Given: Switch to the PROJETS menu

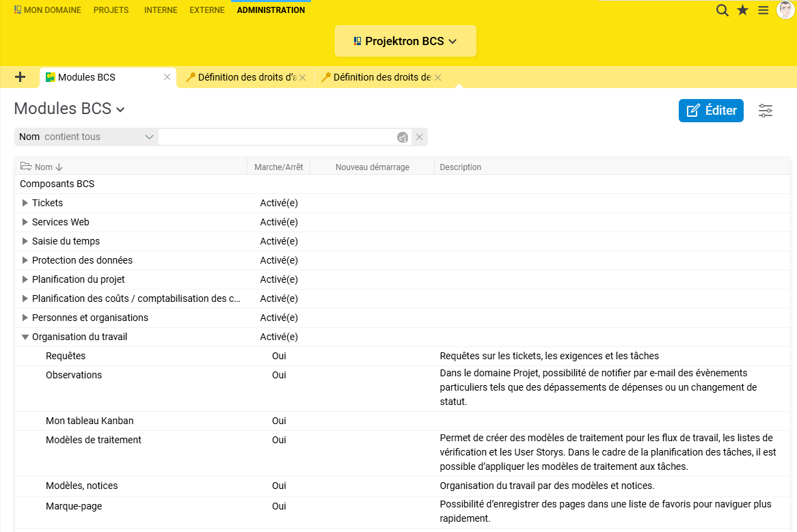Looking at the screenshot, I should pos(111,10).
